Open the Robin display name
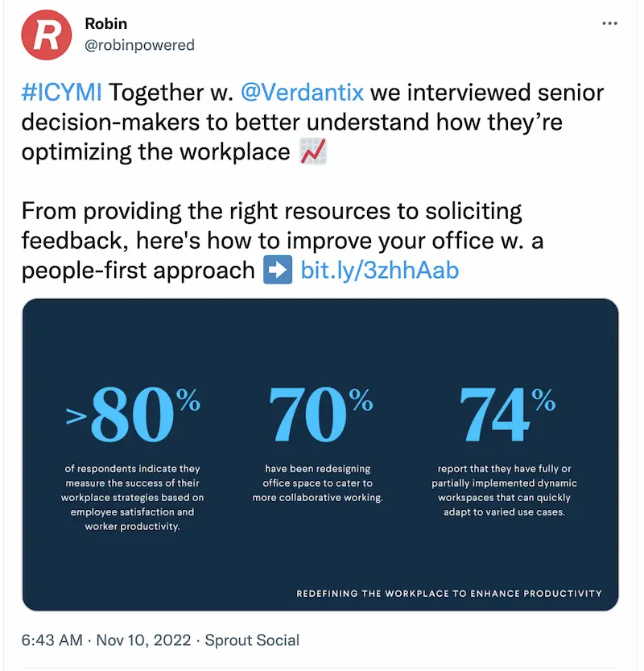 (x=105, y=23)
